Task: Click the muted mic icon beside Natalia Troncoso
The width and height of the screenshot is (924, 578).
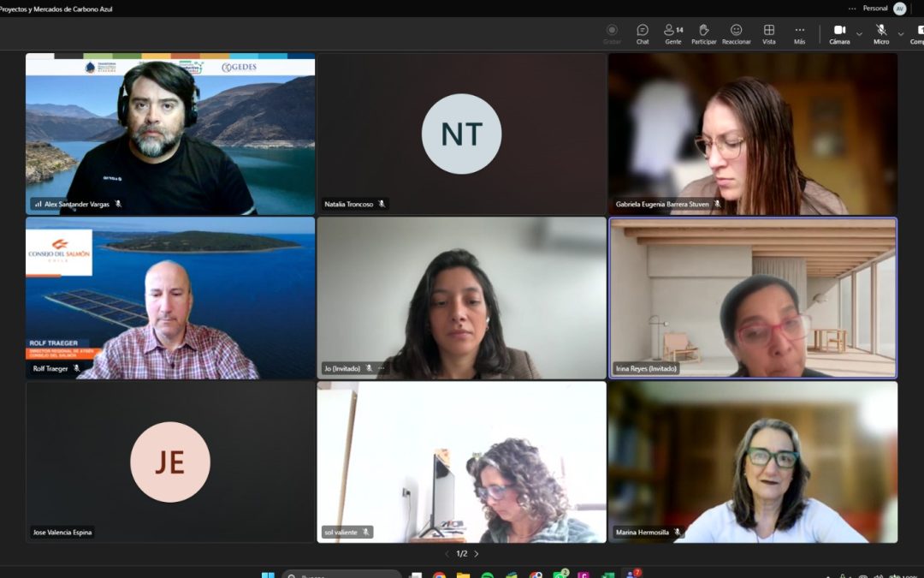Action: (382, 204)
